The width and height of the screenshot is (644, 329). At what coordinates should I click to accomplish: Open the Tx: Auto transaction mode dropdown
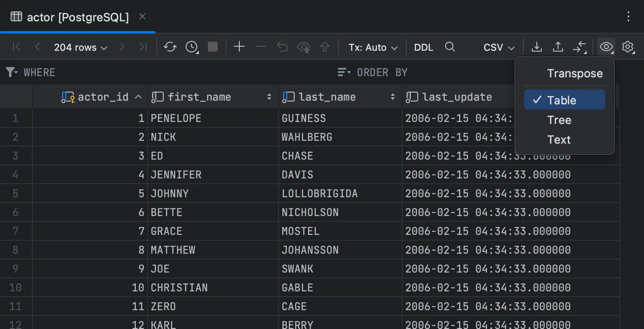tap(373, 47)
